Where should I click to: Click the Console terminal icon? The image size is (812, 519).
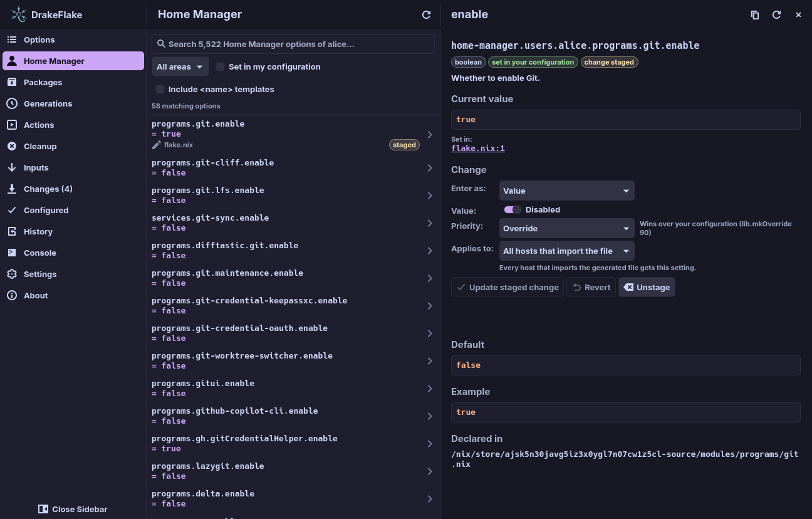coord(12,253)
